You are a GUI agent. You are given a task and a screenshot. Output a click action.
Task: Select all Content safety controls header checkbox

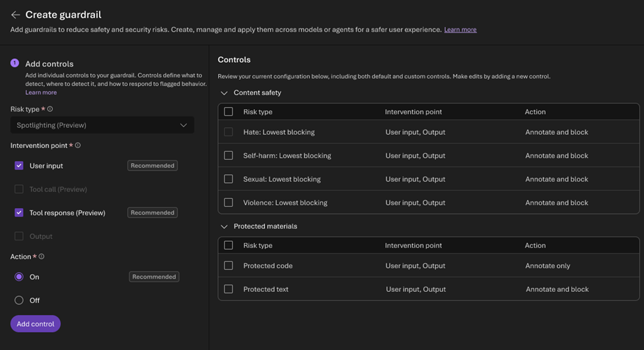click(229, 112)
